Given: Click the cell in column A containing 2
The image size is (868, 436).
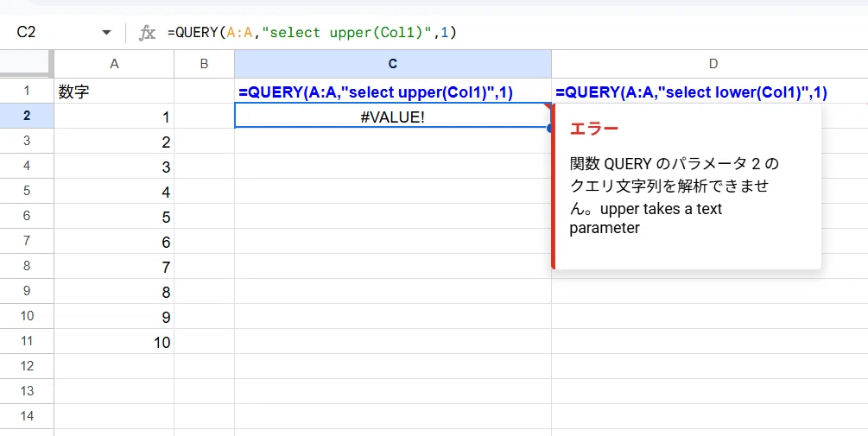Looking at the screenshot, I should point(114,141).
